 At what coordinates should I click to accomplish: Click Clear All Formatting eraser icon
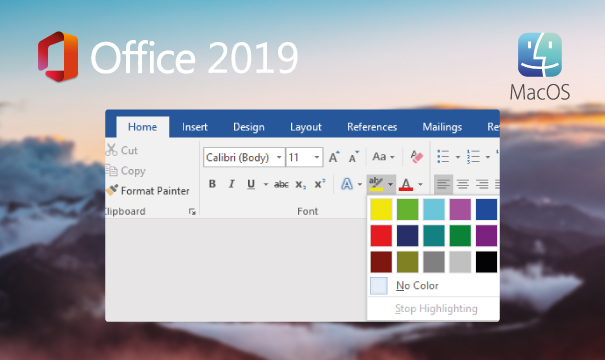click(417, 157)
